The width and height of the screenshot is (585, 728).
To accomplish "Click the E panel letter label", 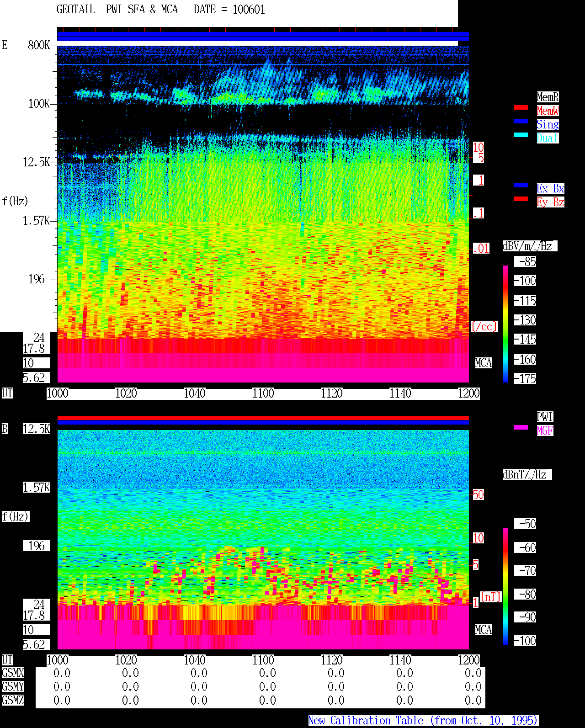I will point(5,45).
